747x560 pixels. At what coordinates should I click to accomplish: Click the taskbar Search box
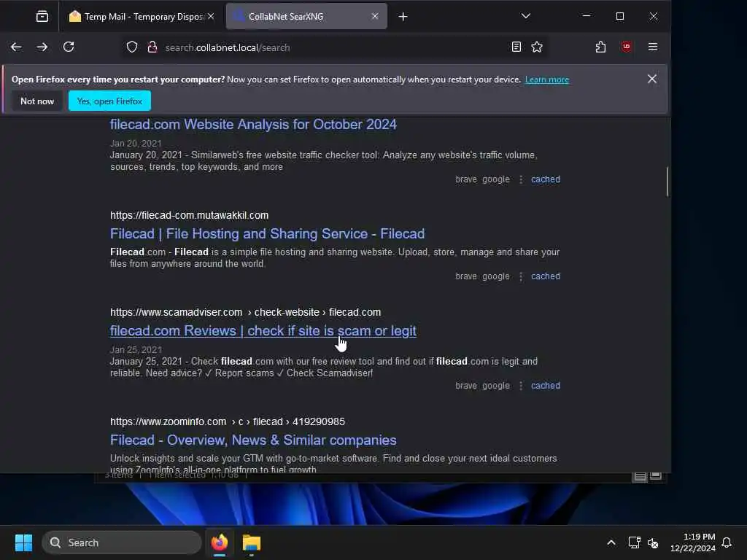[122, 542]
